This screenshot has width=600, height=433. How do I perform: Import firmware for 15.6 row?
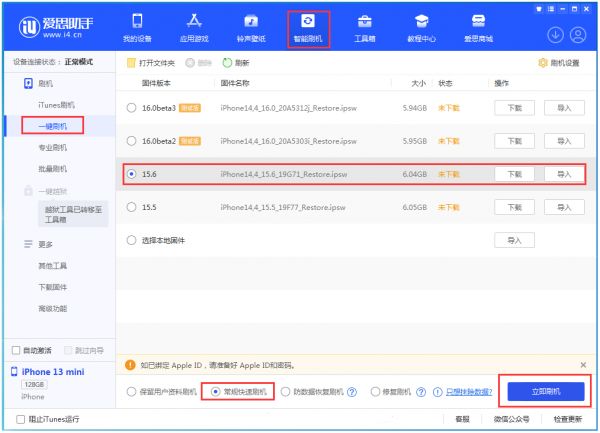564,174
